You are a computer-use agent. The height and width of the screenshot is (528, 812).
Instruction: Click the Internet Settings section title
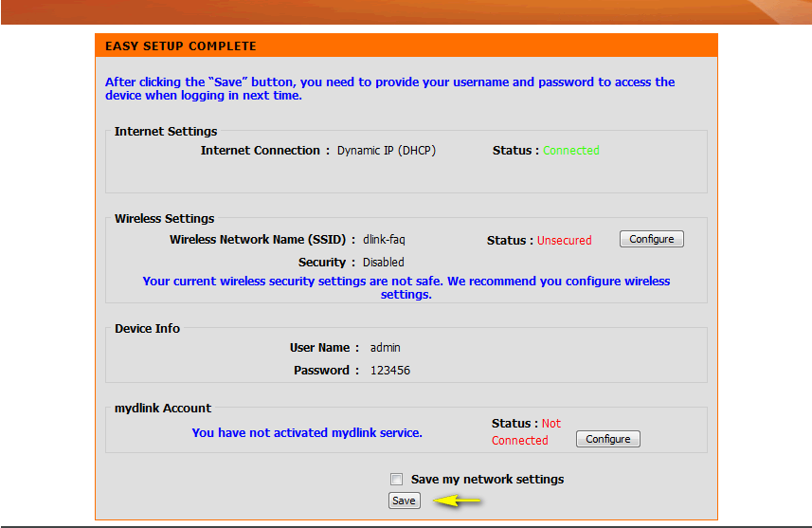(166, 132)
